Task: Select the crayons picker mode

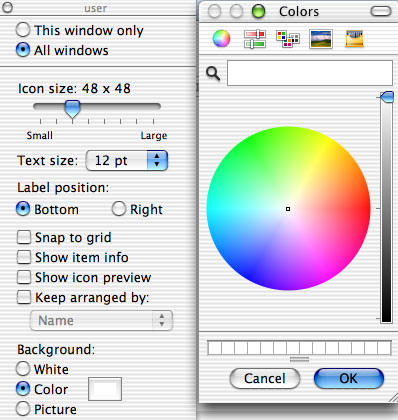Action: point(354,39)
